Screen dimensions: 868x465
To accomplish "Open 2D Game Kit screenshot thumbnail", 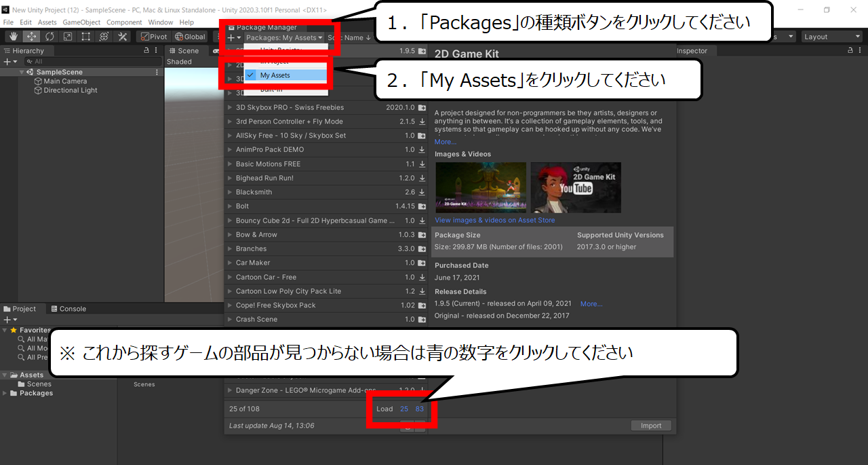I will 481,187.
